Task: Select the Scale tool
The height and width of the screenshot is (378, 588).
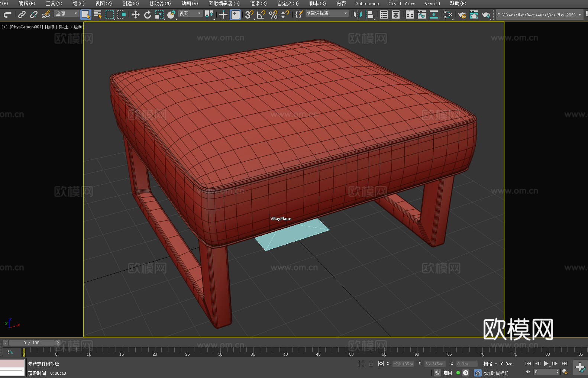Action: click(x=159, y=14)
